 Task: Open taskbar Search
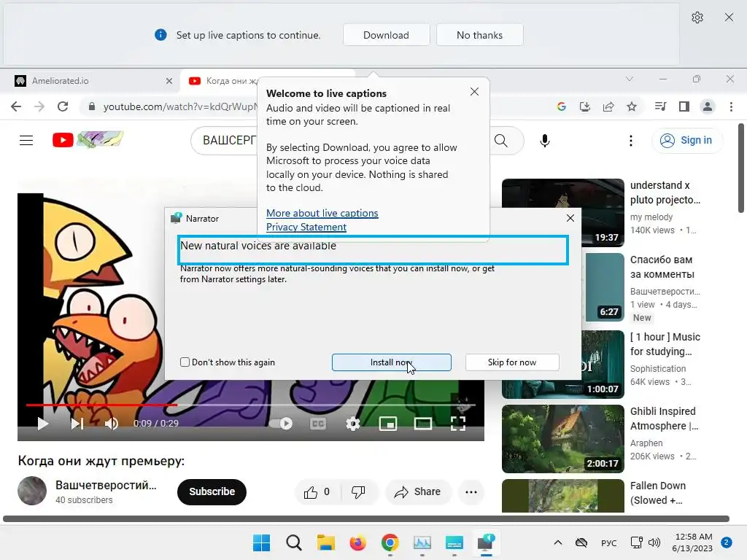pos(294,542)
